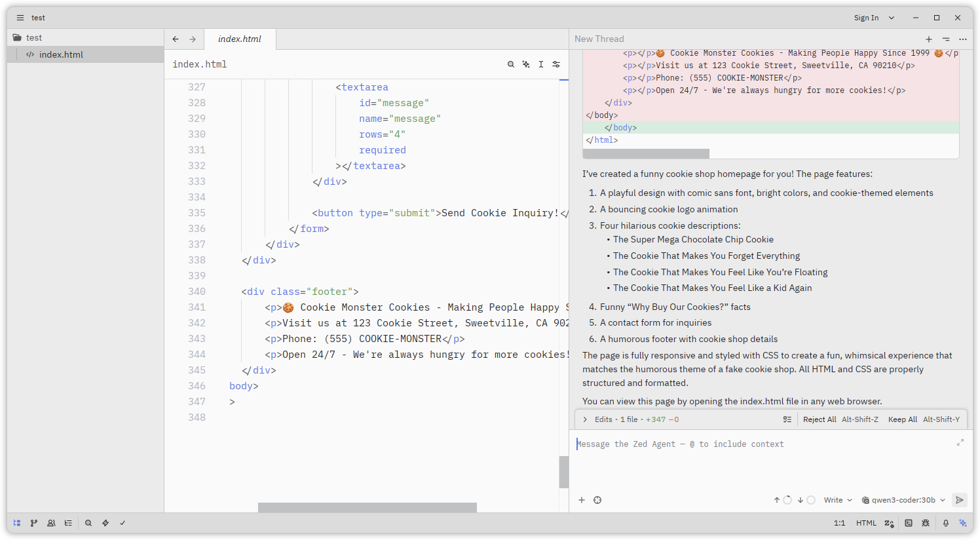Toggle the project panel in status bar
The image size is (980, 540).
tap(17, 523)
